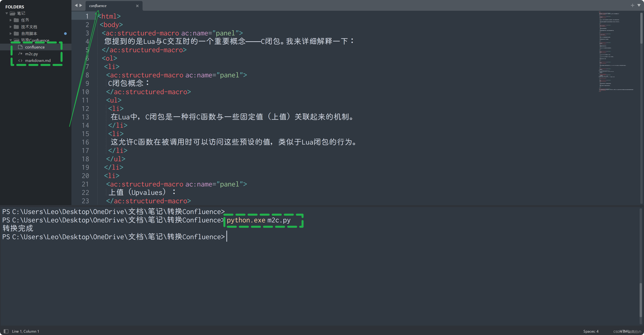Viewport: 644px width, 335px height.
Task: Click the text C闭包概念： on line 9
Action: pos(129,83)
